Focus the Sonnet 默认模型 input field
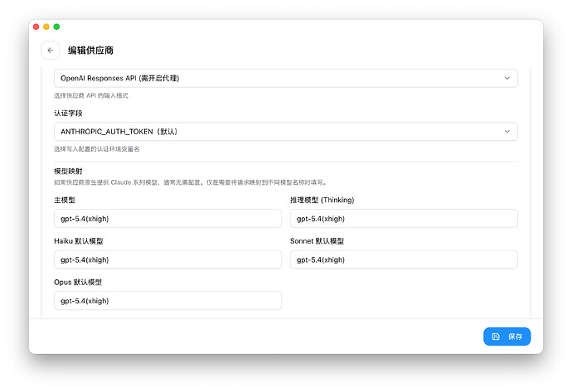Screen dimensions: 572x392 click(x=404, y=259)
